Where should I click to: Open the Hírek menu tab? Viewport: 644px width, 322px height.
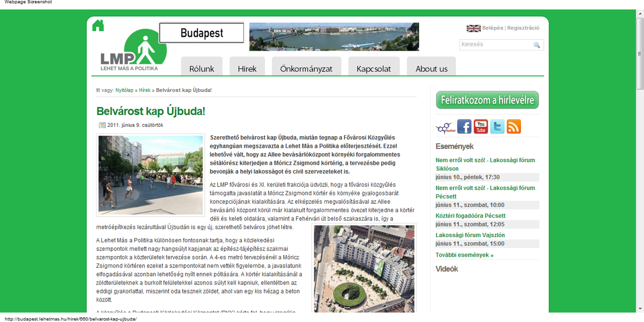247,67
